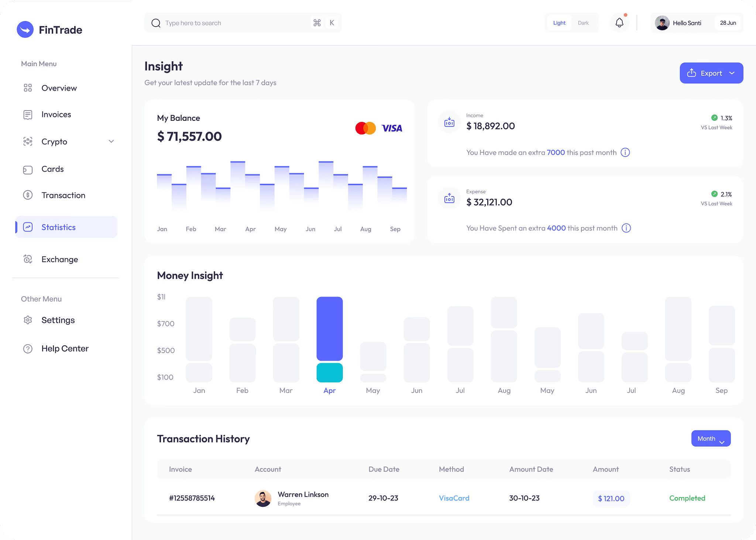Click the Help Center question icon
This screenshot has height=540, width=756.
pyautogui.click(x=28, y=349)
